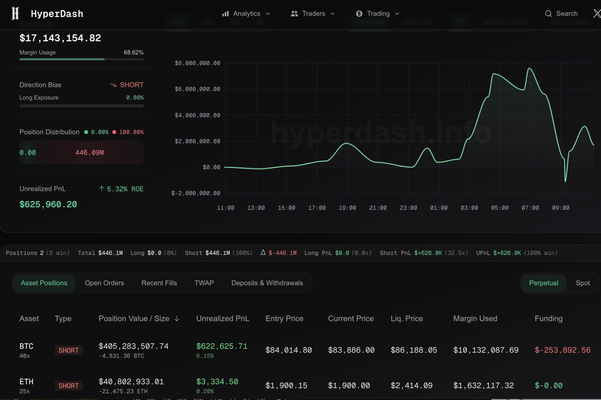Click the BTC SHORT type badge
Screen dimensions: 601x400
pos(68,350)
